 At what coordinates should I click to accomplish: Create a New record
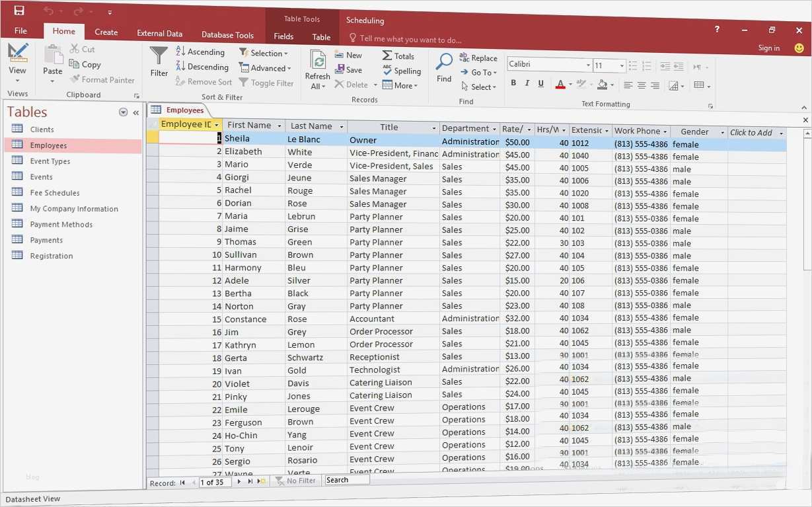tap(348, 56)
